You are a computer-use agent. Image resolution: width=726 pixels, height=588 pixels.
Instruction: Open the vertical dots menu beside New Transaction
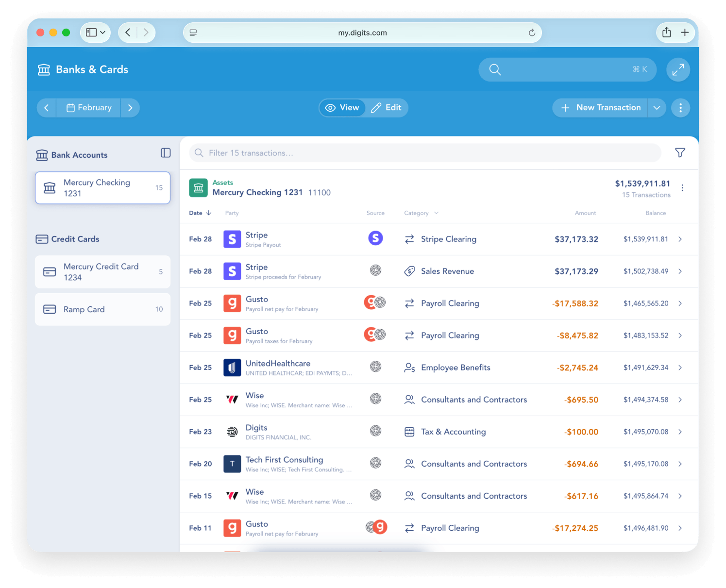[x=680, y=108]
